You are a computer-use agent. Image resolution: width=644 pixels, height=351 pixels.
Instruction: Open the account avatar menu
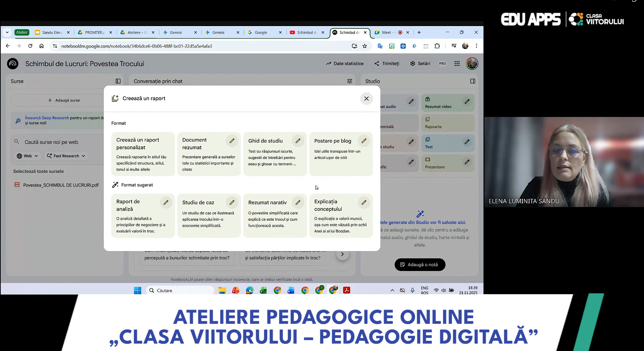pos(472,64)
